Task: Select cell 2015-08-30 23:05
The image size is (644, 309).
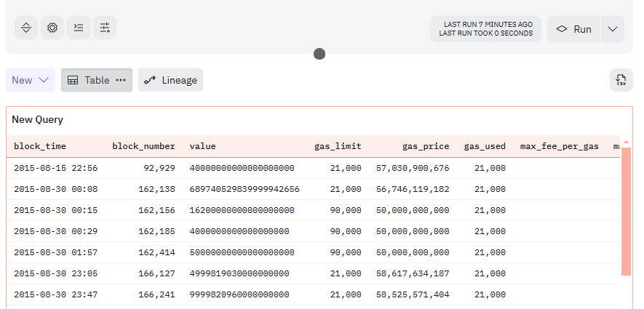Action: (55, 273)
